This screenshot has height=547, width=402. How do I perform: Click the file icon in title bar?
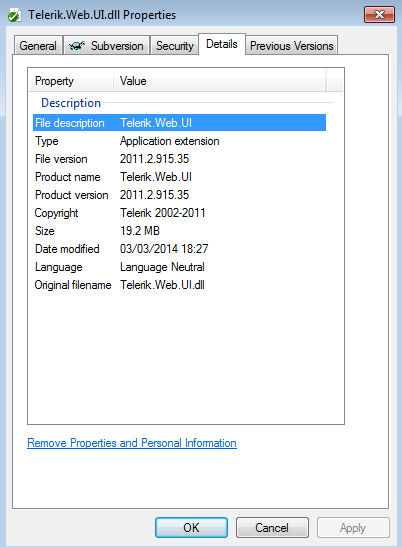14,15
